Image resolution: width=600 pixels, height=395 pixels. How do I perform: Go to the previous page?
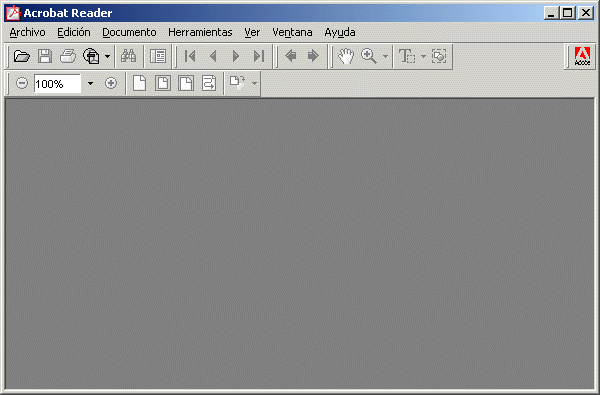pos(213,56)
